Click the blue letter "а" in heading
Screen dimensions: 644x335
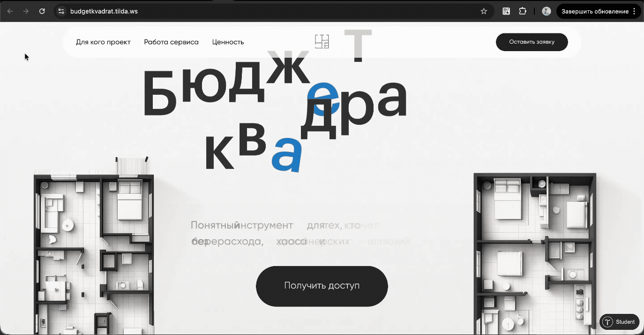(286, 154)
